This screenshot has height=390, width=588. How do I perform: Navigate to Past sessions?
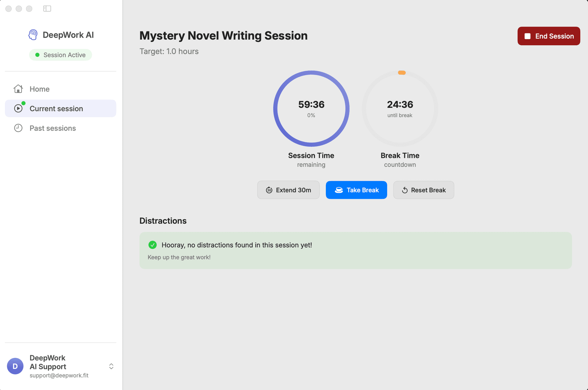(x=52, y=128)
